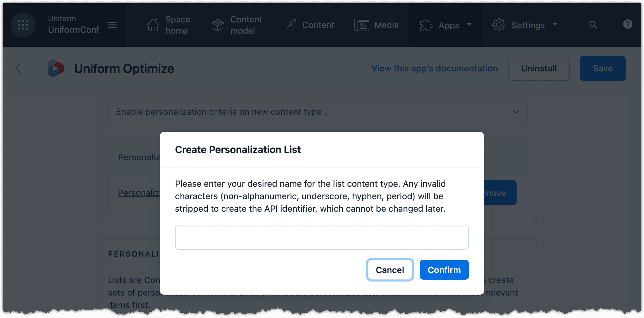
Task: Click the Content pen icon in navigation
Action: coord(290,25)
